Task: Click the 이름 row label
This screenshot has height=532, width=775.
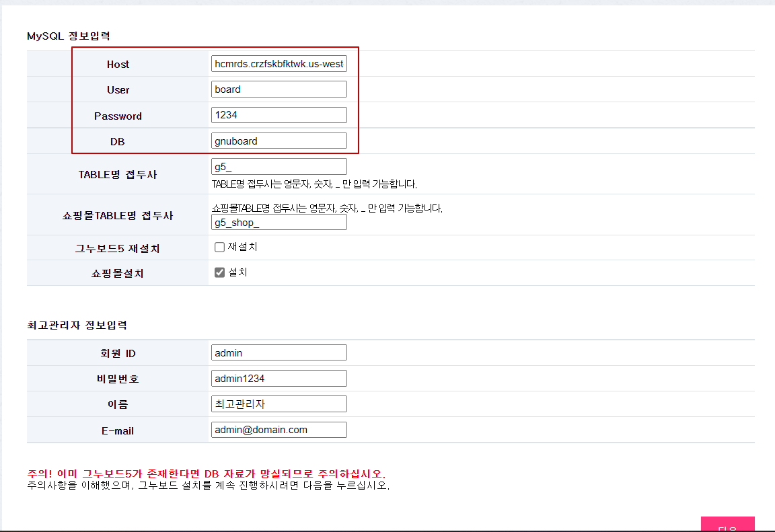Action: pos(118,405)
